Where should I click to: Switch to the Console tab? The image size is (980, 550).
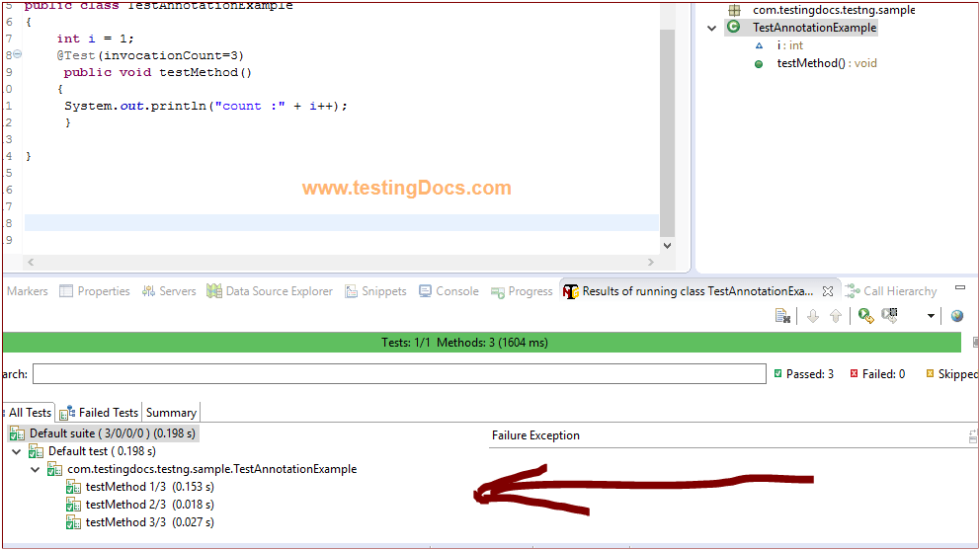point(449,291)
